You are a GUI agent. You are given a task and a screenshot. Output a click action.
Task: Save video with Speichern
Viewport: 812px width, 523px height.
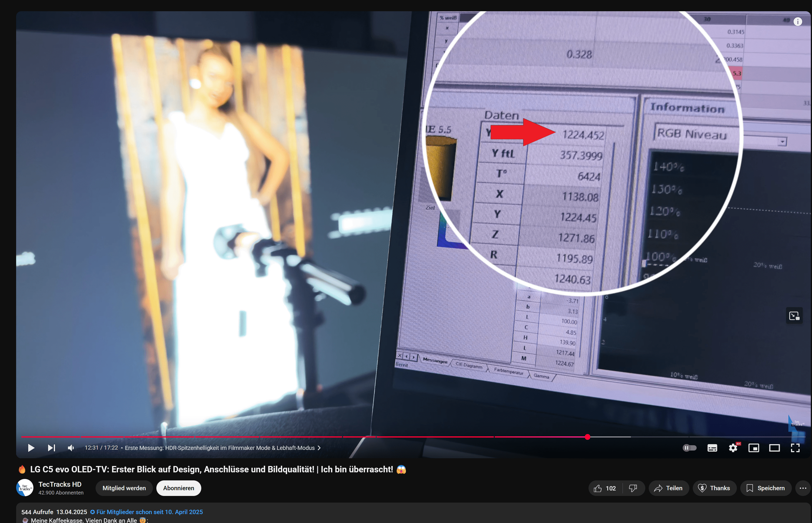pos(765,488)
